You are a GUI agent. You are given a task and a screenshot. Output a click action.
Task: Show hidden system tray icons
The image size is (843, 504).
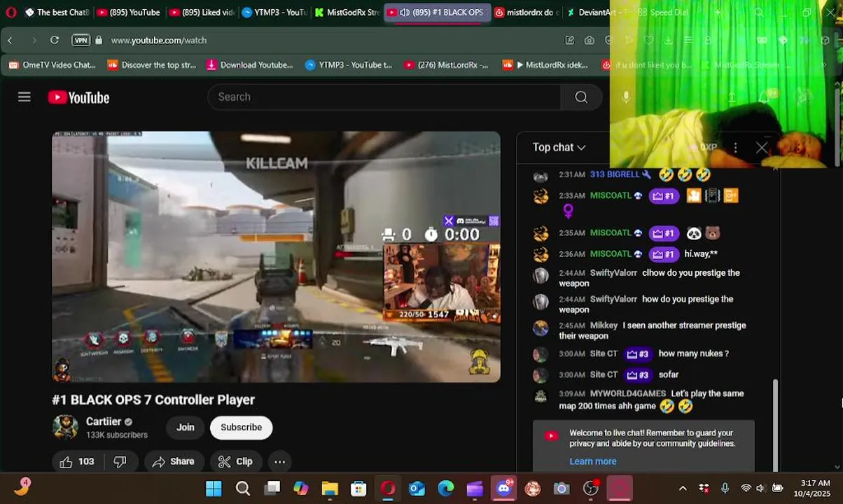(683, 488)
